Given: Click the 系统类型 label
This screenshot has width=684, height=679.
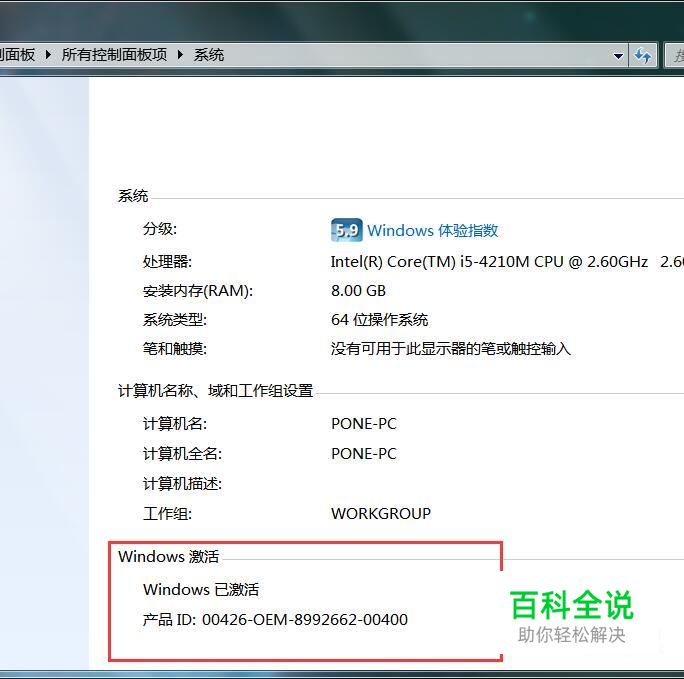Looking at the screenshot, I should tap(174, 320).
